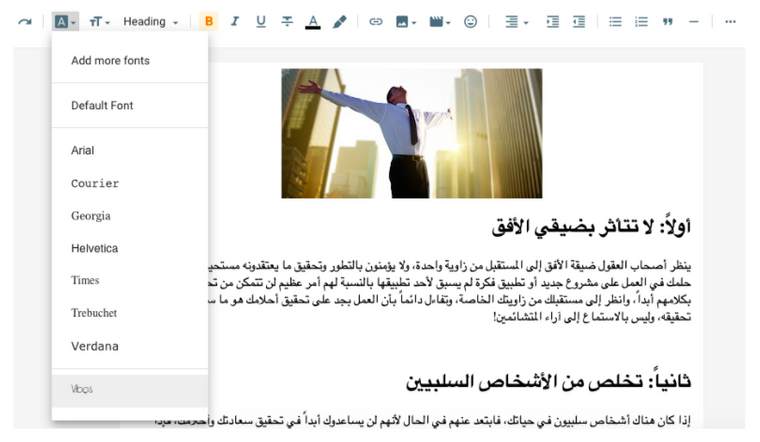This screenshot has height=442, width=760.
Task: Click the heading starting with أولاً
Action: click(x=591, y=226)
